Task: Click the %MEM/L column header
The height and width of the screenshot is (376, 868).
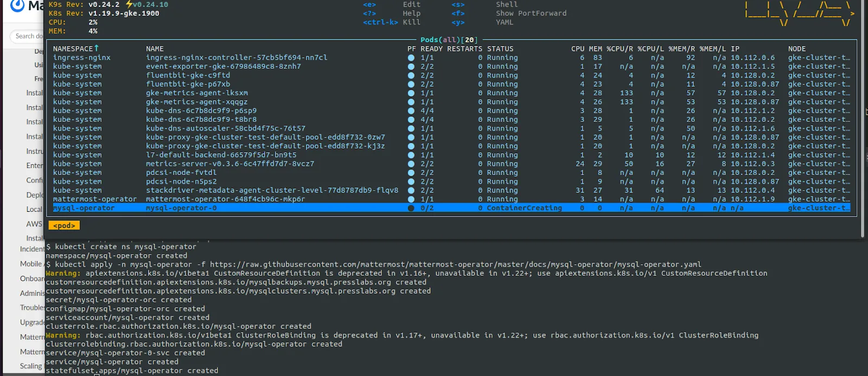Action: click(712, 49)
